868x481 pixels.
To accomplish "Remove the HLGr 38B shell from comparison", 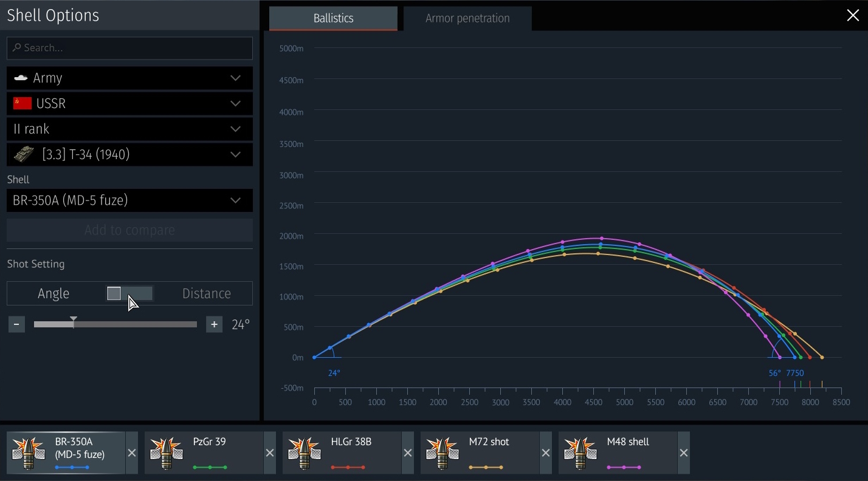I will (408, 453).
